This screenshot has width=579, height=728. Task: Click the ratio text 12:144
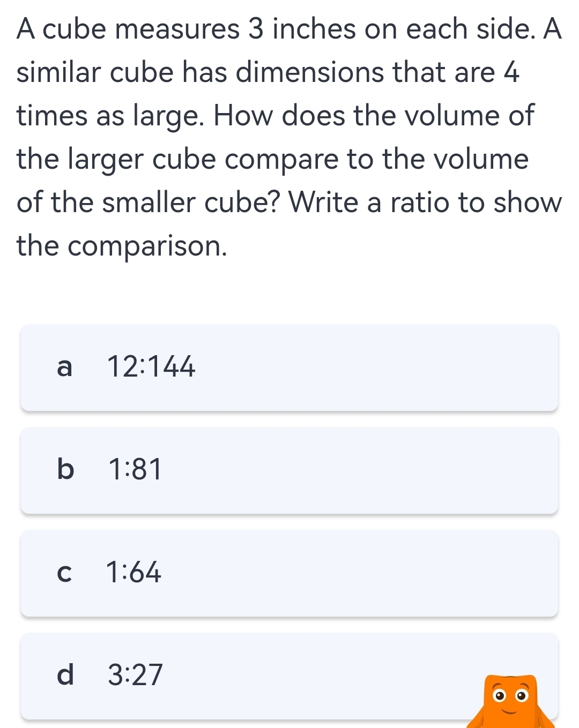click(151, 367)
